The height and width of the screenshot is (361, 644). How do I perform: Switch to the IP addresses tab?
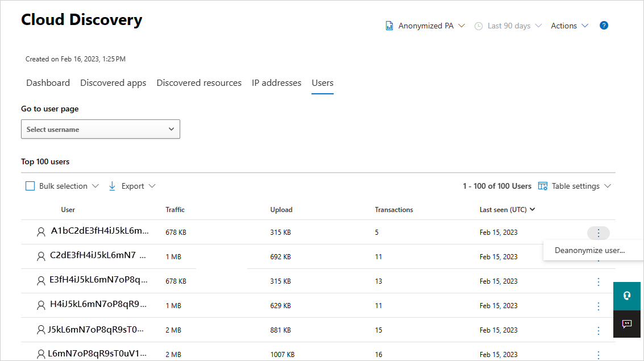coord(276,83)
